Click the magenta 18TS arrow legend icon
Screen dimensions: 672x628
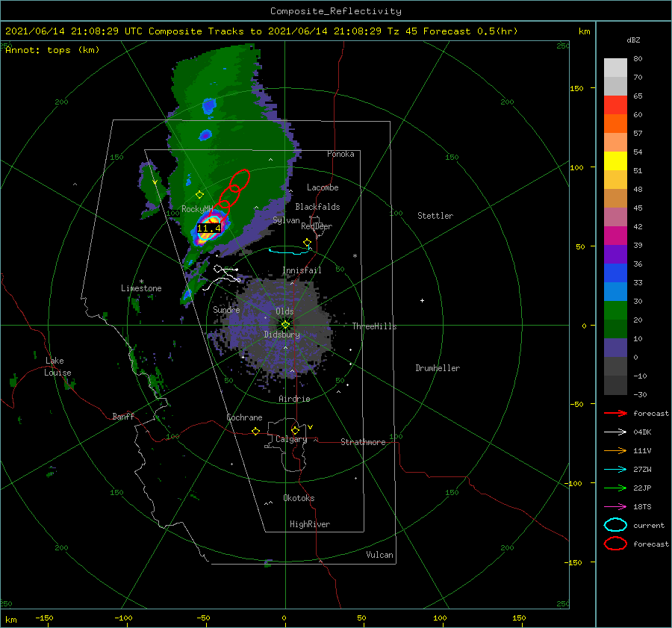point(615,507)
